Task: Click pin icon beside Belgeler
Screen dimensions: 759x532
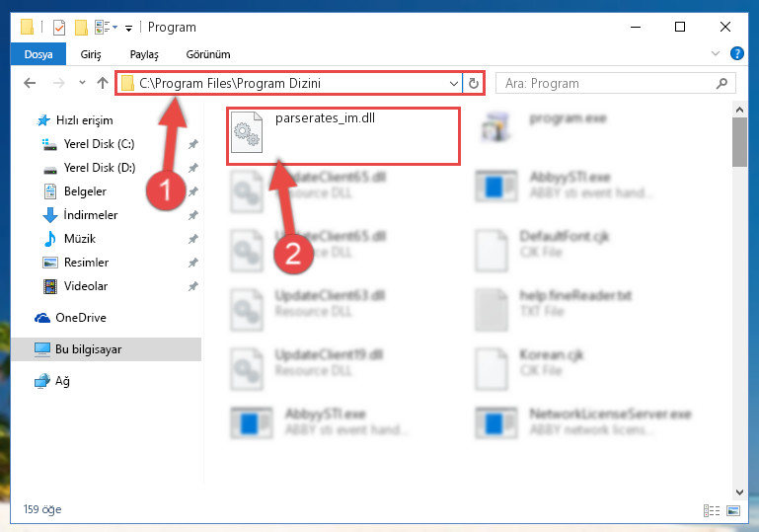Action: pos(193,191)
